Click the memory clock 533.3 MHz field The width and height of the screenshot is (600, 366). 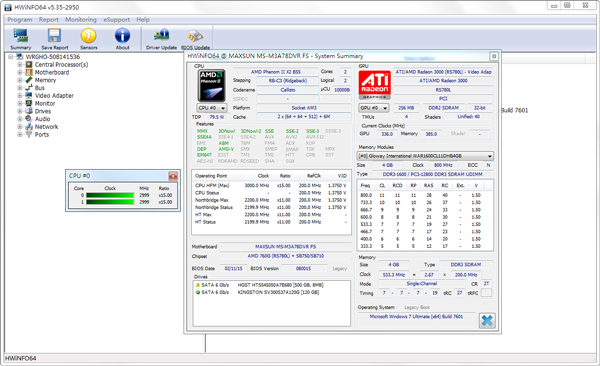click(394, 275)
